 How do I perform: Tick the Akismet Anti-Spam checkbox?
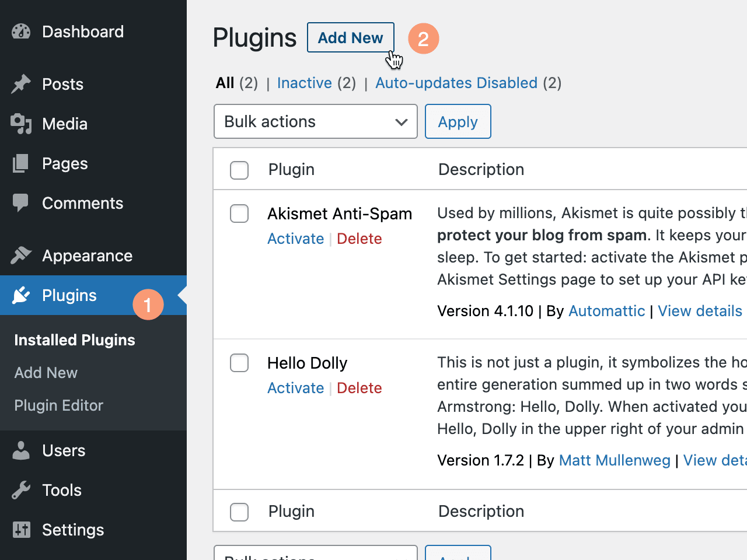[x=239, y=213]
